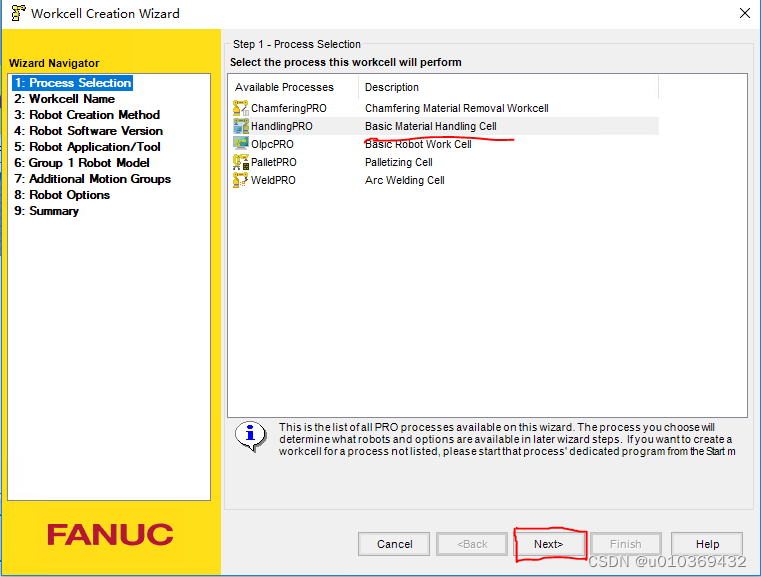Click the blue information bubble icon
Viewport: 761px width, 577px height.
pyautogui.click(x=250, y=435)
